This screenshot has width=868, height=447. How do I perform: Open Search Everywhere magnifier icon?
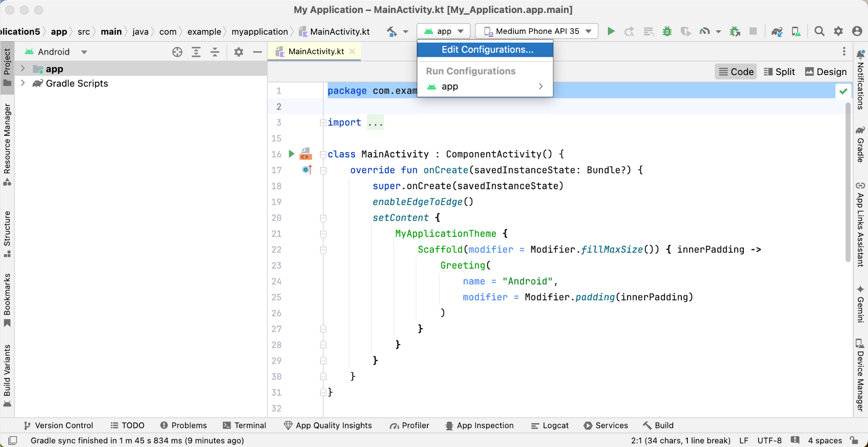click(x=819, y=31)
